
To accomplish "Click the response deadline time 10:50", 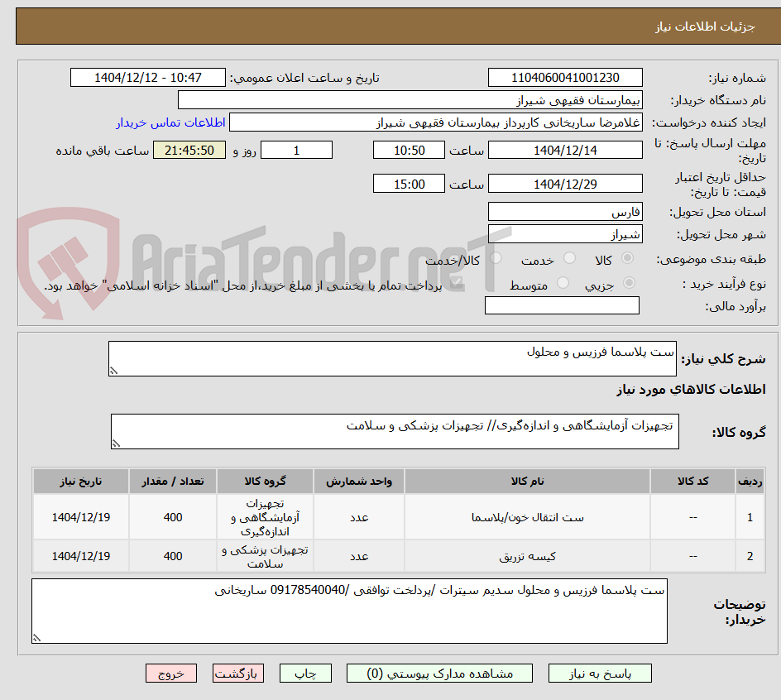I will 409,150.
